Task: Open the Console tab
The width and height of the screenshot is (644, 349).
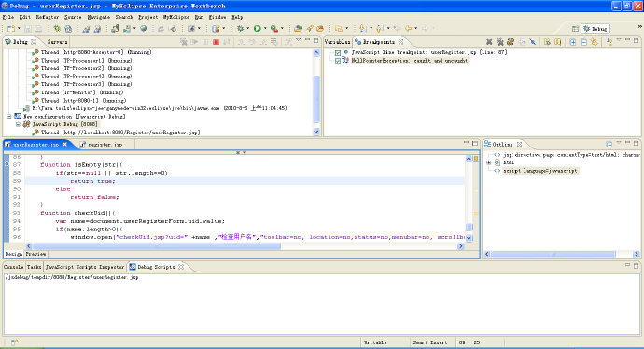Action: (x=14, y=267)
